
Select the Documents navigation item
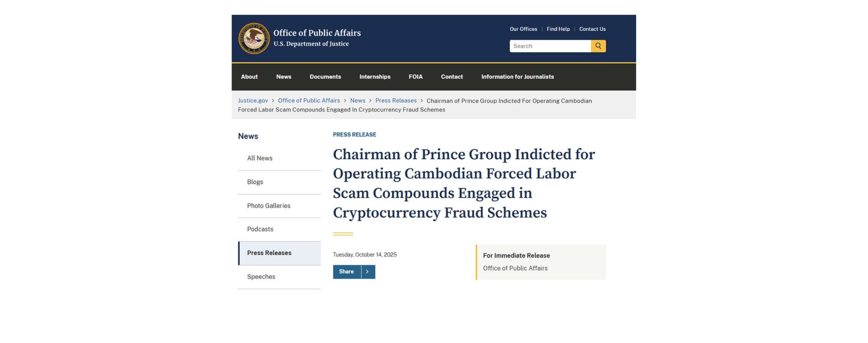325,76
